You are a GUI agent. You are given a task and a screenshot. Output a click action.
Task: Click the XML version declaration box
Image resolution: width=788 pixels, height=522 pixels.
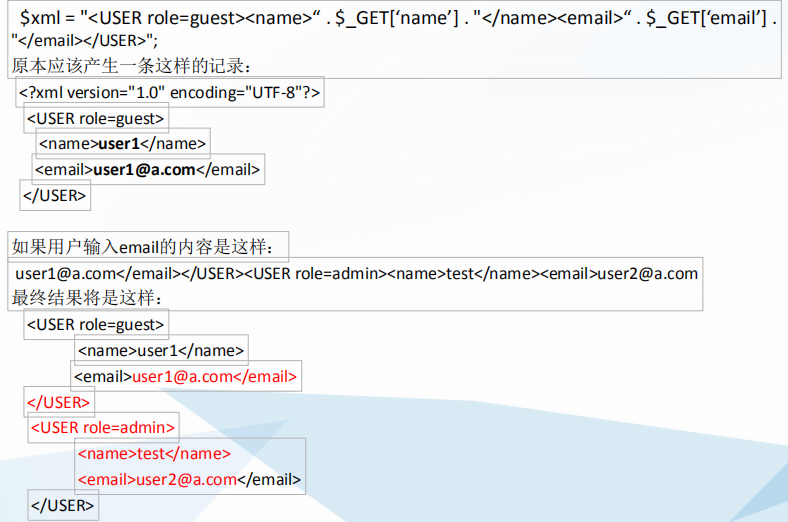pos(169,93)
